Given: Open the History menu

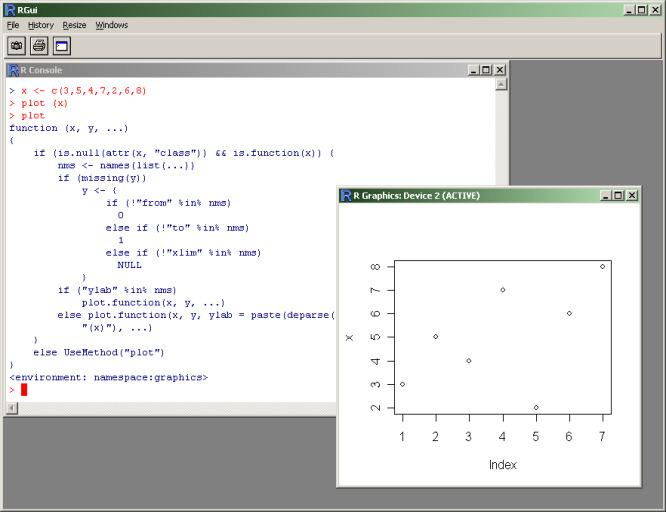Looking at the screenshot, I should coord(41,25).
